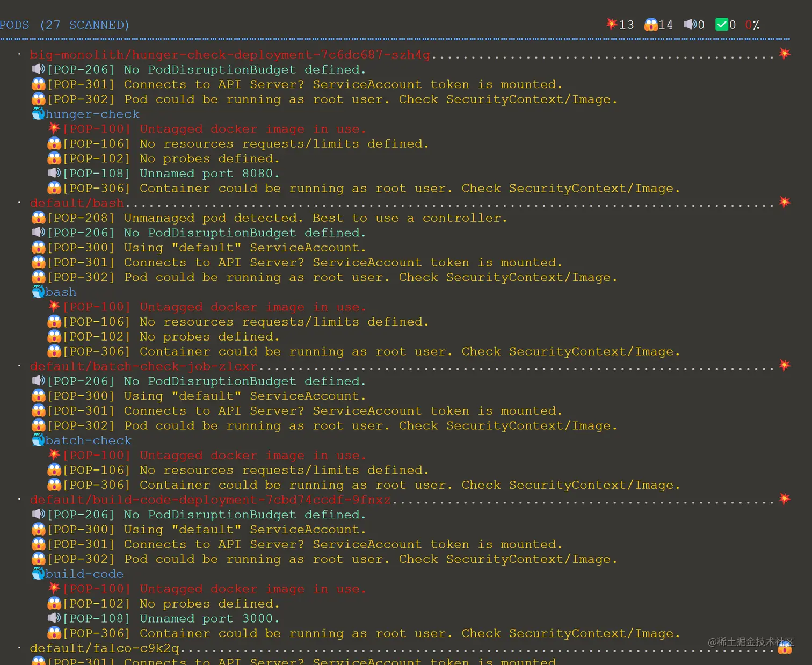Select the '[POP-108] Unnamed port 8080.' text
Screen dimensions: 812x665
pos(171,174)
